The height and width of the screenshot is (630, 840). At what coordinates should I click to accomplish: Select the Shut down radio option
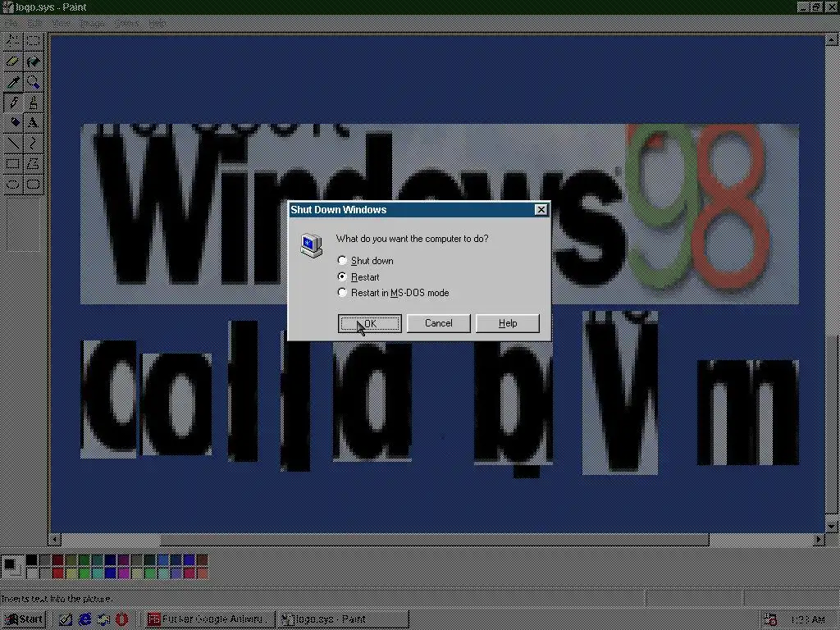(365, 261)
